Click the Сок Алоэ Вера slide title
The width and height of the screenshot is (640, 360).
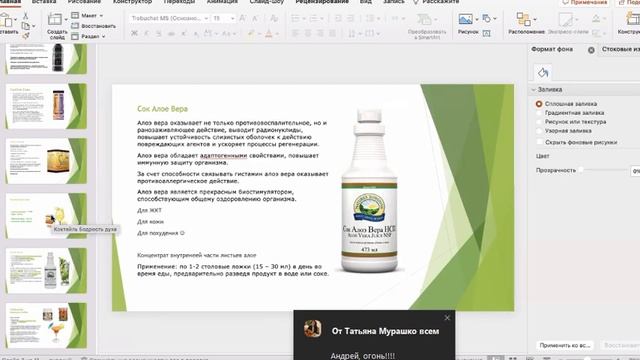click(x=162, y=109)
